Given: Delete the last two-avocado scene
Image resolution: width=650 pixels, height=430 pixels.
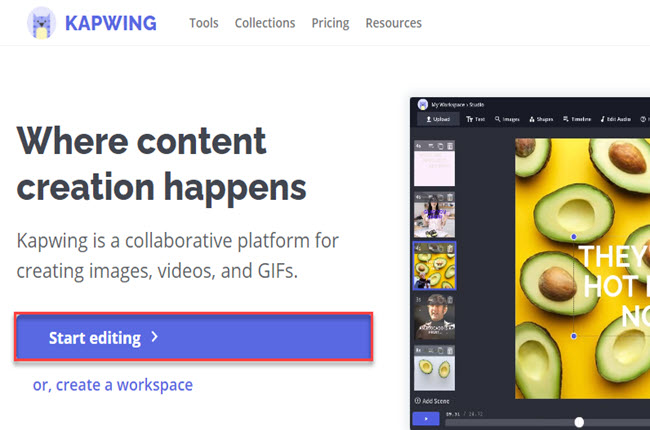Looking at the screenshot, I should 450,350.
